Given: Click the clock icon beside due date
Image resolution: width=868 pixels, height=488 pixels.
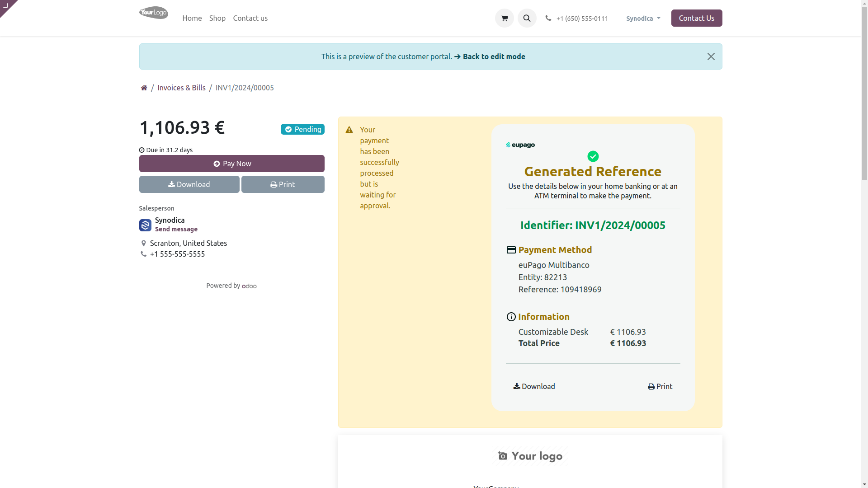Looking at the screenshot, I should (x=142, y=150).
